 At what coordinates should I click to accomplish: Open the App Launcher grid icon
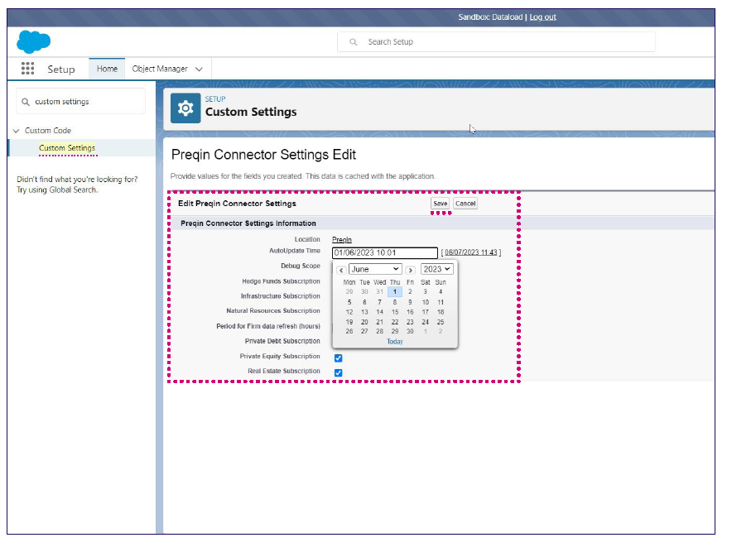pyautogui.click(x=27, y=69)
